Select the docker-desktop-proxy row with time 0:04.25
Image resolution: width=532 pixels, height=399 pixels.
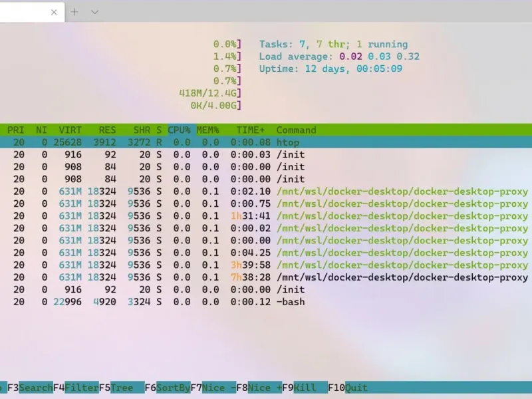(266, 253)
